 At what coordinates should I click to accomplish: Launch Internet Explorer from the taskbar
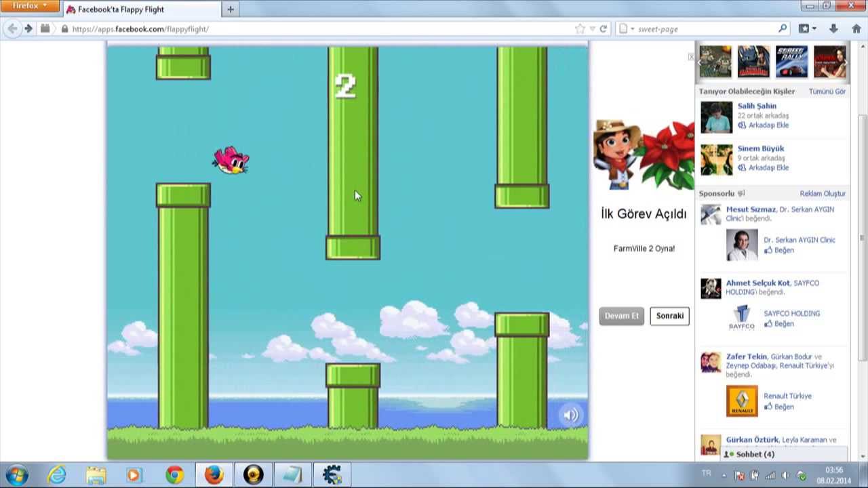57,474
